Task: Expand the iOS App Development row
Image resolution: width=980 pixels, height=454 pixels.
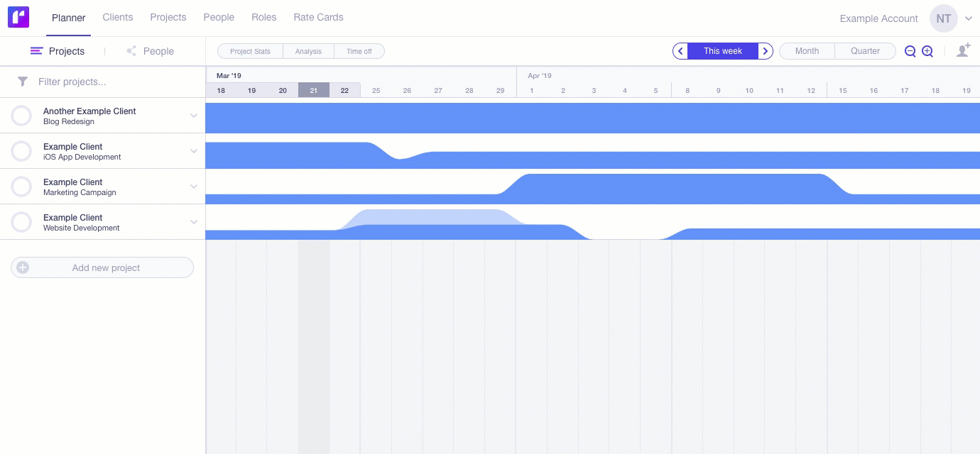Action: [x=194, y=151]
